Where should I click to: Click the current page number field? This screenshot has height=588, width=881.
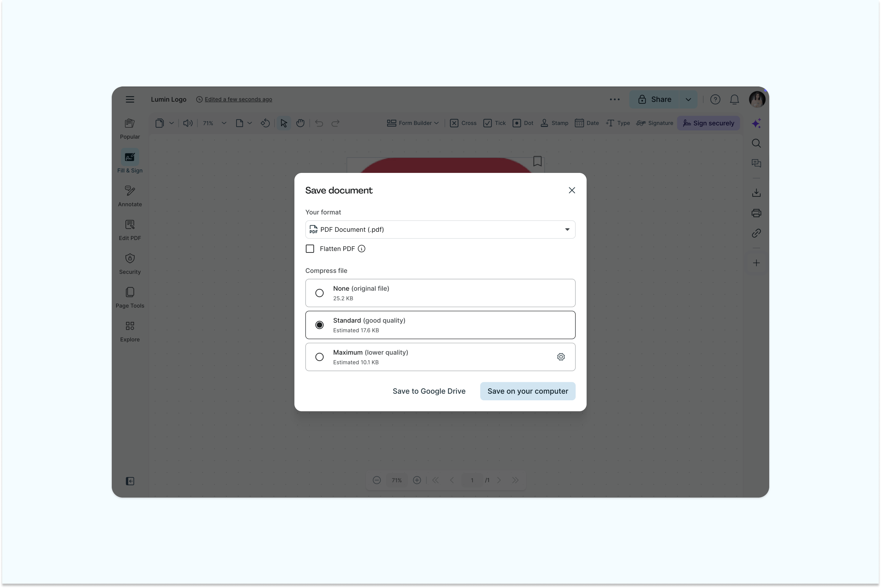(x=472, y=480)
